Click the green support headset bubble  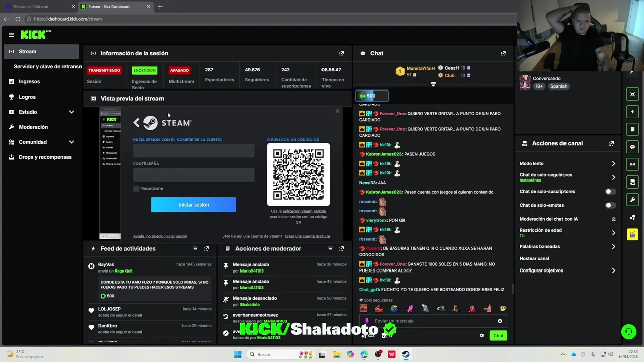point(628,332)
